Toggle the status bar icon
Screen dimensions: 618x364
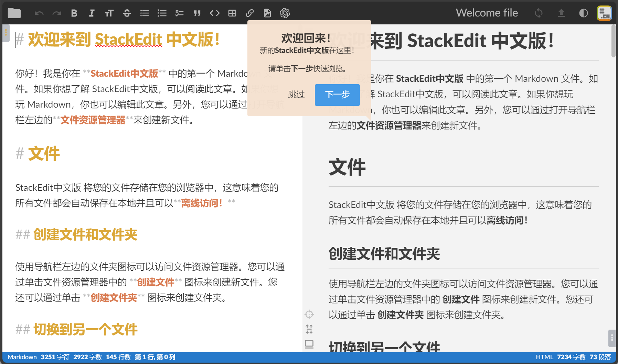(309, 344)
